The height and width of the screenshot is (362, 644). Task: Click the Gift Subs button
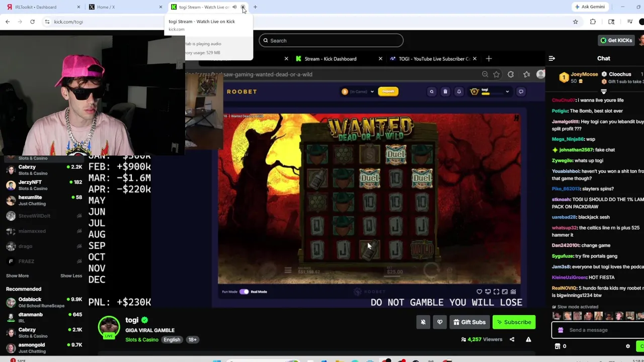(470, 322)
